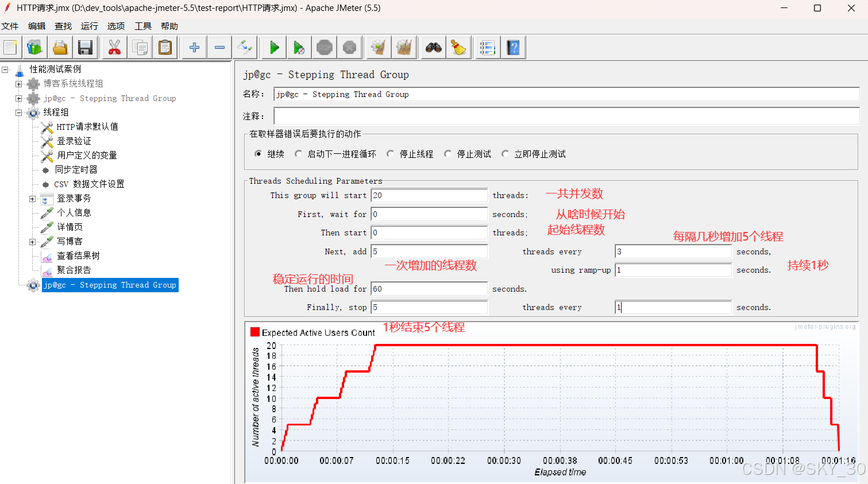Click the 'Then start' threads field
The height and width of the screenshot is (484, 868).
[429, 233]
